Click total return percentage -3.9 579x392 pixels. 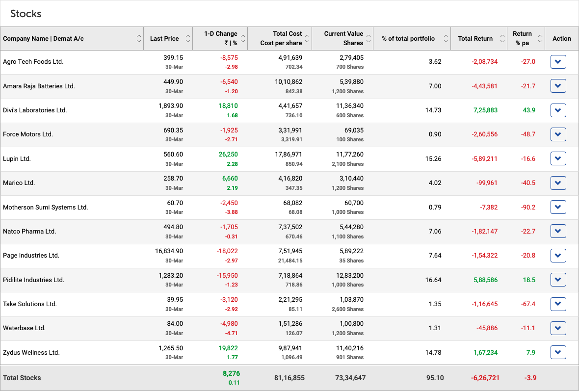tap(530, 378)
